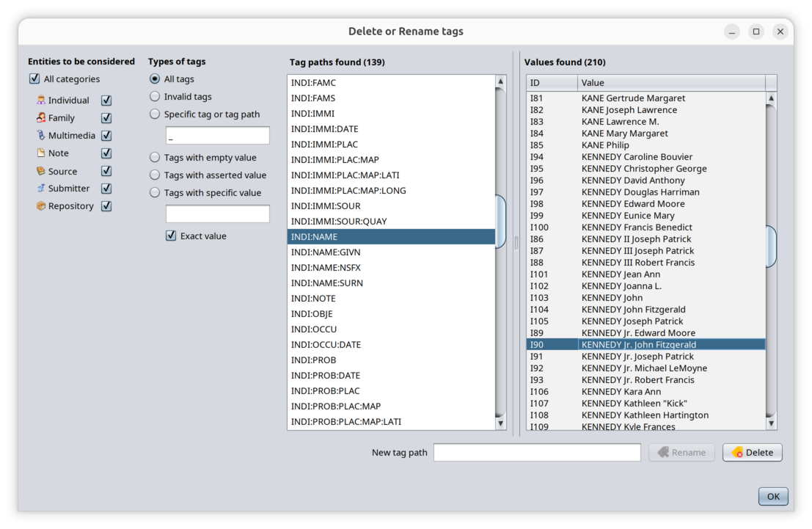Click the OK button
The height and width of the screenshot is (529, 812).
773,497
